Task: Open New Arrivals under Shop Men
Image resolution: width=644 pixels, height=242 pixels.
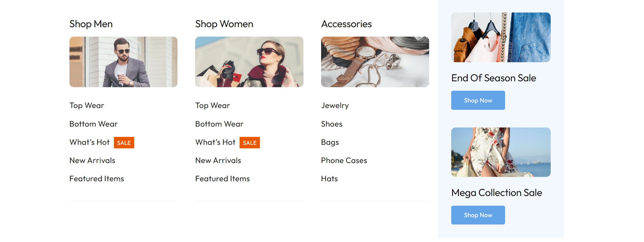Action: click(x=92, y=161)
